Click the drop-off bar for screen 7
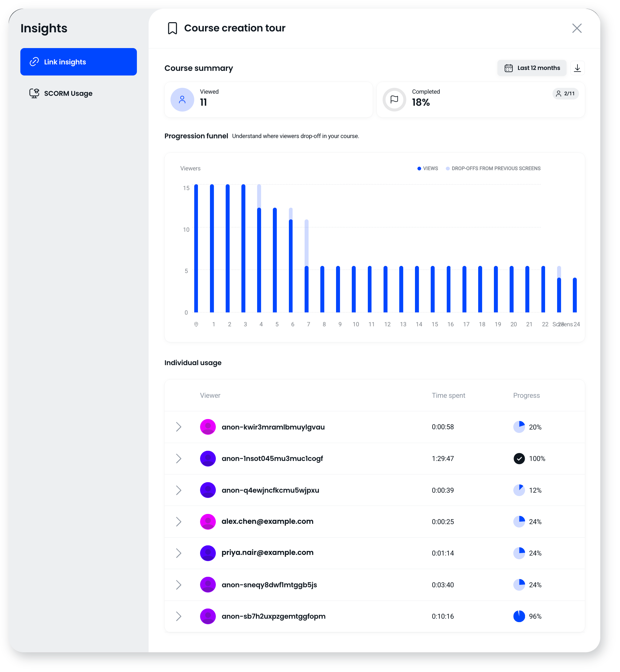 (x=307, y=242)
